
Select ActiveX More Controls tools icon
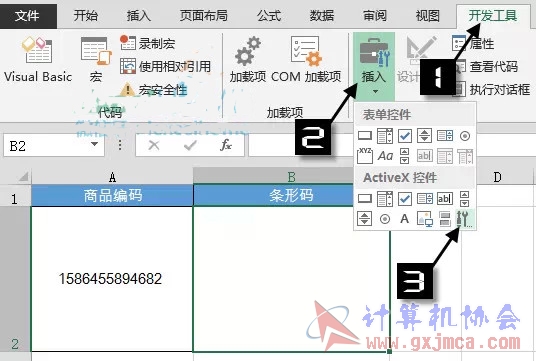(465, 219)
